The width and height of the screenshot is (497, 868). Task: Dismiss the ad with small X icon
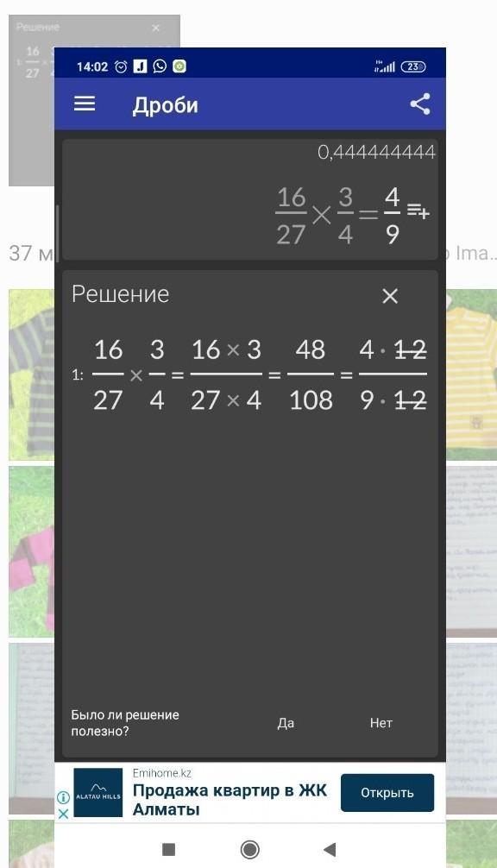[x=63, y=814]
